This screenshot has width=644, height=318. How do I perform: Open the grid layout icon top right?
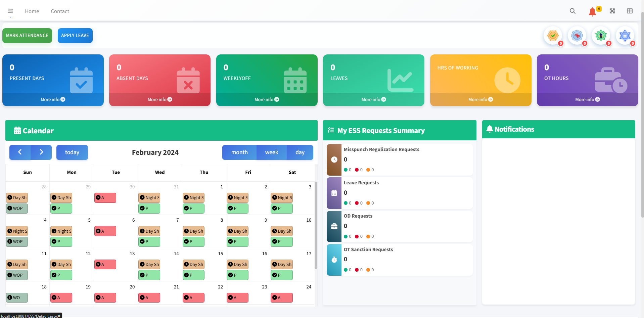pos(629,11)
